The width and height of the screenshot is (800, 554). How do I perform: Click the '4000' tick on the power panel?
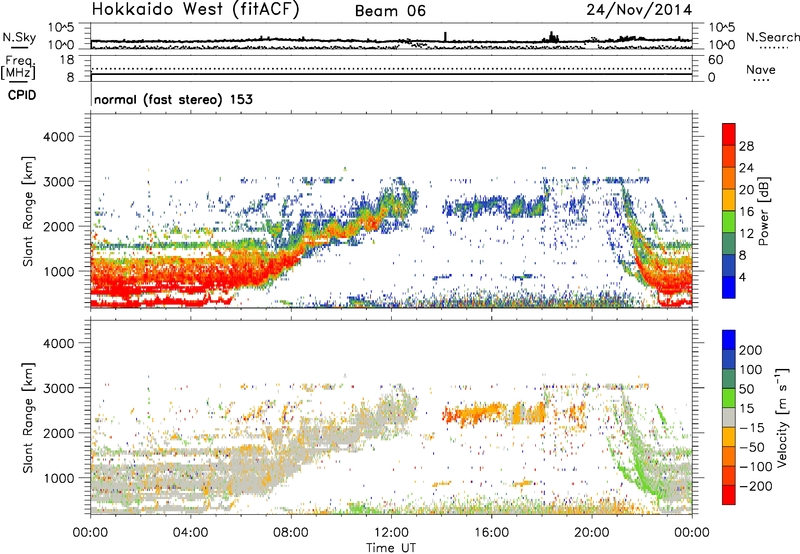[x=59, y=137]
